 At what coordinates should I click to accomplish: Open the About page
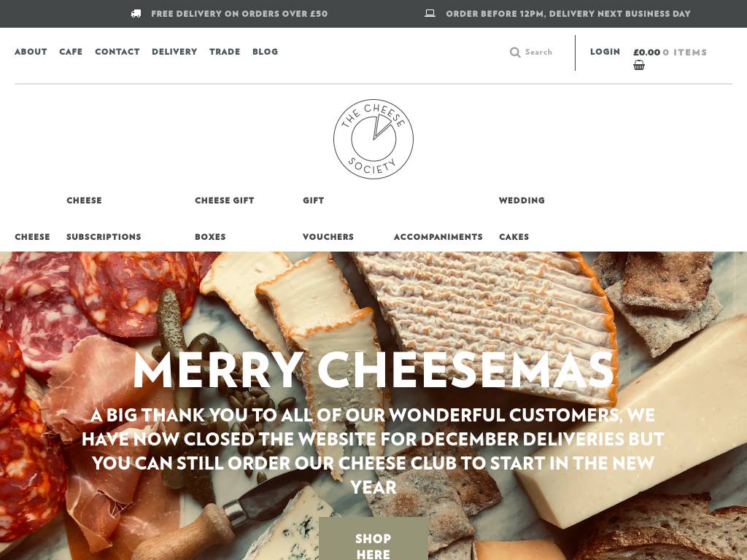tap(31, 52)
